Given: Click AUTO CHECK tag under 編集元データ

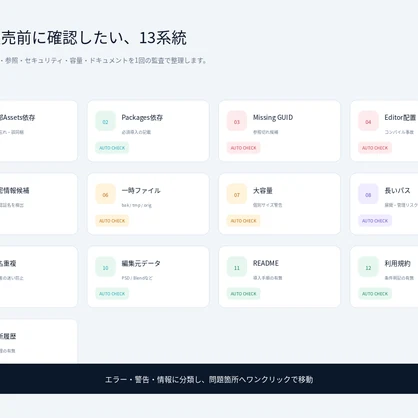Looking at the screenshot, I should pyautogui.click(x=112, y=294).
